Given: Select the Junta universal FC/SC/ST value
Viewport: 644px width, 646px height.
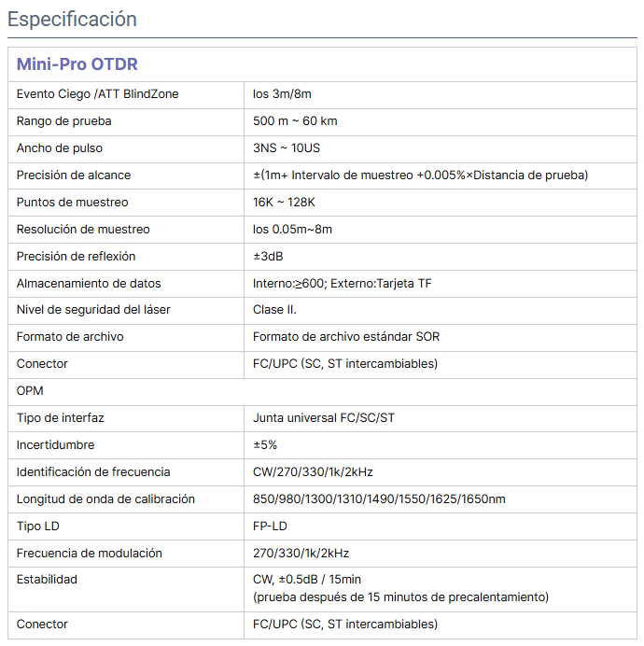Looking at the screenshot, I should pos(324,418).
